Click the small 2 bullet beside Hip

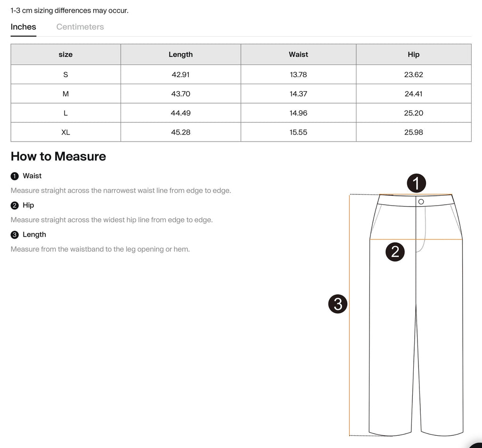tap(15, 205)
